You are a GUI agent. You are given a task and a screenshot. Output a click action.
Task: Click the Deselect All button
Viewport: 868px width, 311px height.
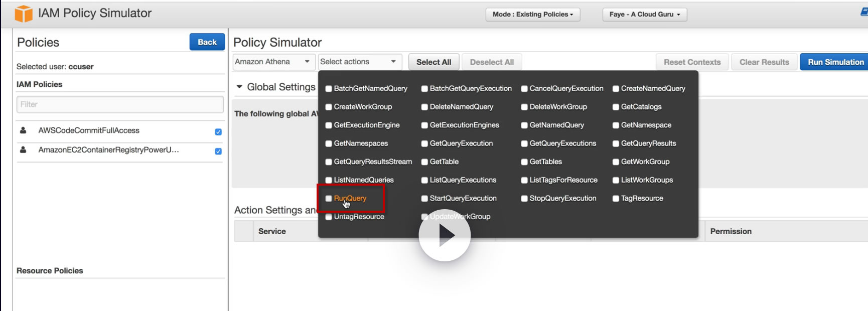pos(492,62)
